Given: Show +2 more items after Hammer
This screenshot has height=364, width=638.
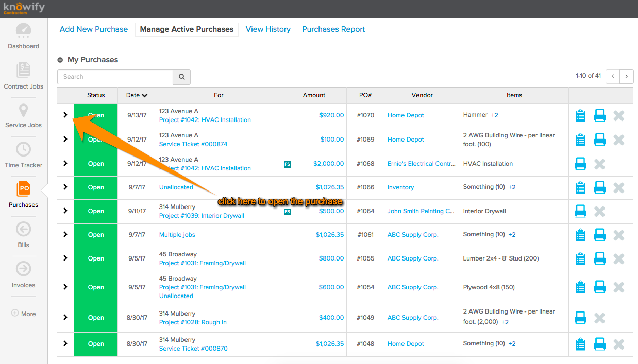Looking at the screenshot, I should [x=495, y=115].
